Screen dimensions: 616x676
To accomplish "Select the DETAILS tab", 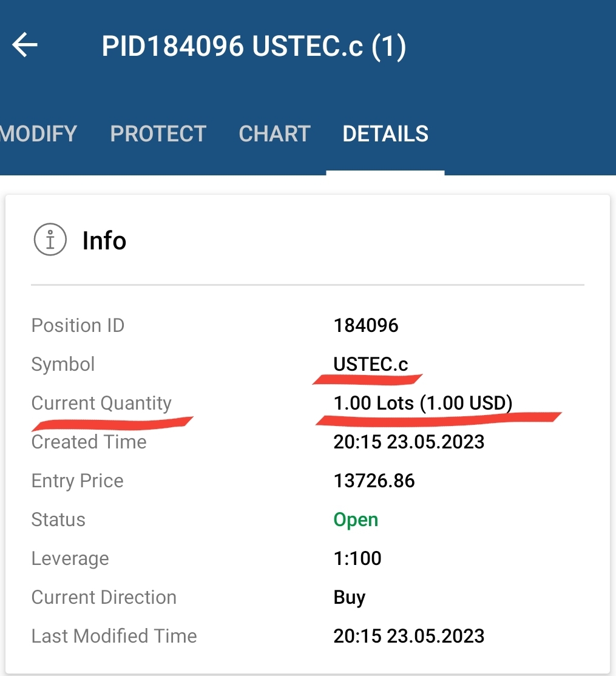I will (x=385, y=134).
